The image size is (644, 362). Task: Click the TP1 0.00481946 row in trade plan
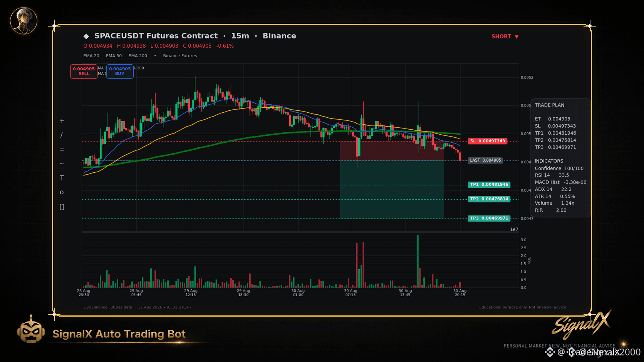[x=555, y=133]
